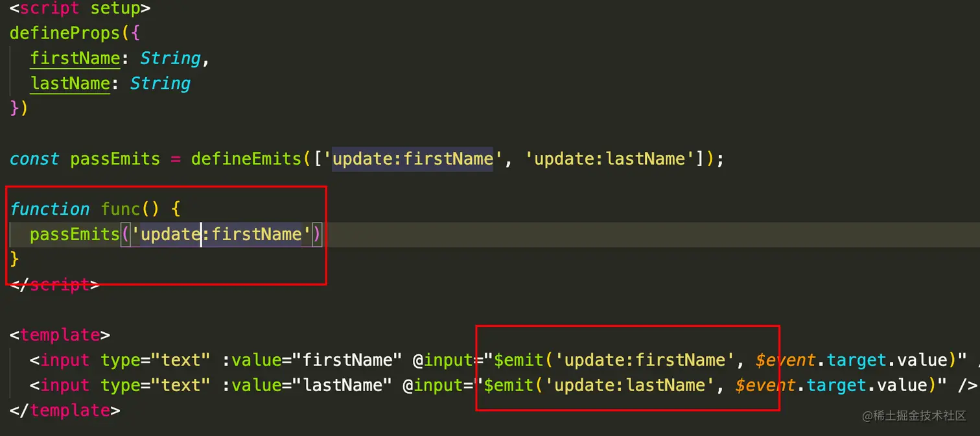Click '$emit' in the firstName input line
Viewport: 980px width, 436px height.
(519, 360)
